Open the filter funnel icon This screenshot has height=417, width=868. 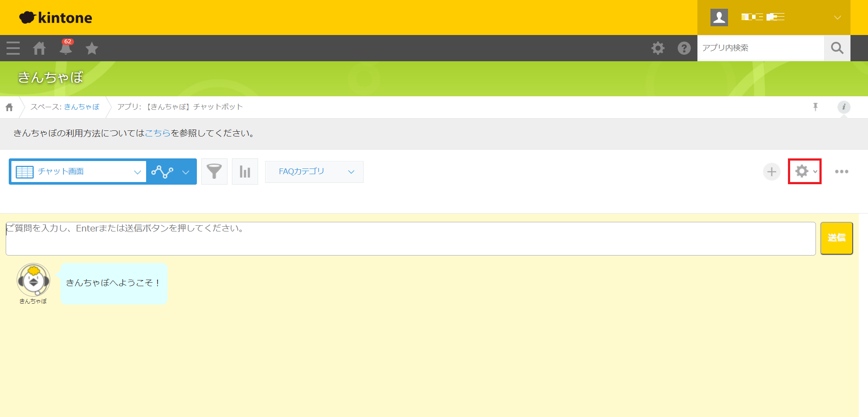(x=214, y=172)
